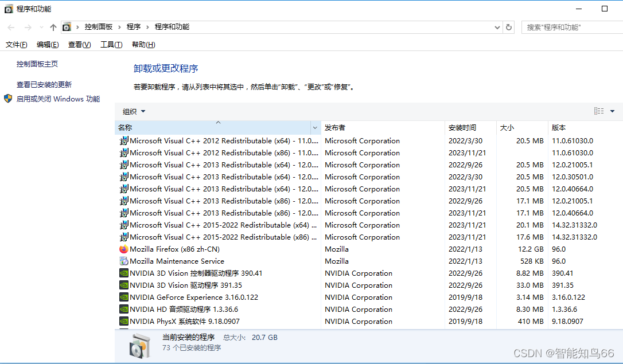Open the 编辑(E) menu
623x364 pixels.
(48, 45)
